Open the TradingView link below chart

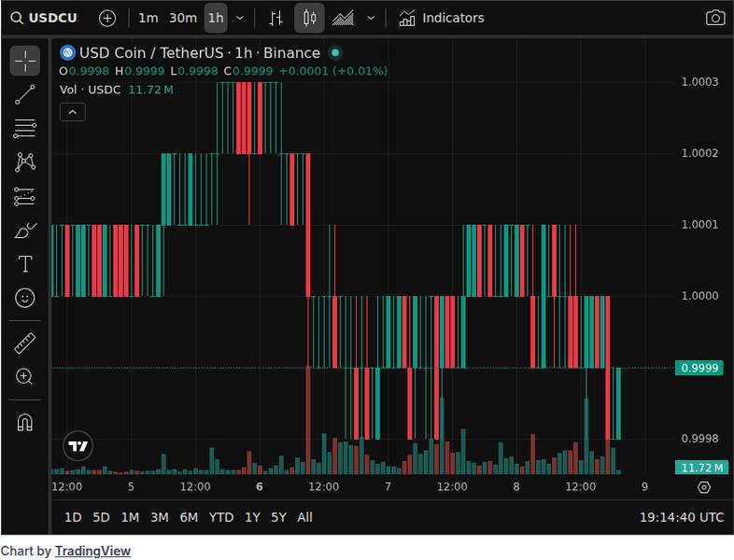pos(92,551)
